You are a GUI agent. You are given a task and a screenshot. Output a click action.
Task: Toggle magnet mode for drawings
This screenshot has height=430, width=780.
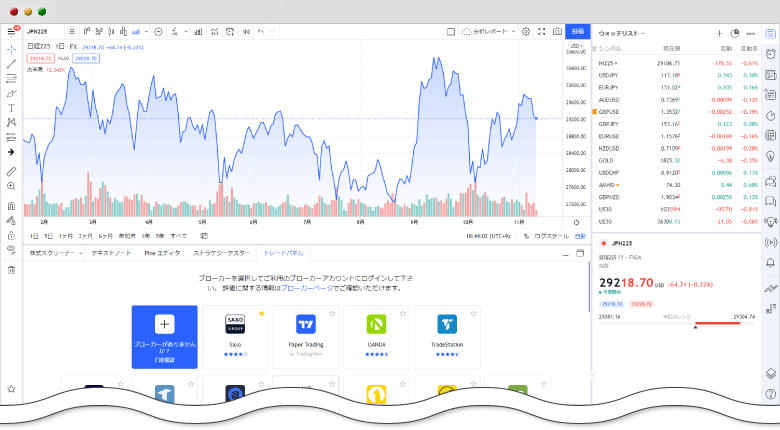point(11,206)
